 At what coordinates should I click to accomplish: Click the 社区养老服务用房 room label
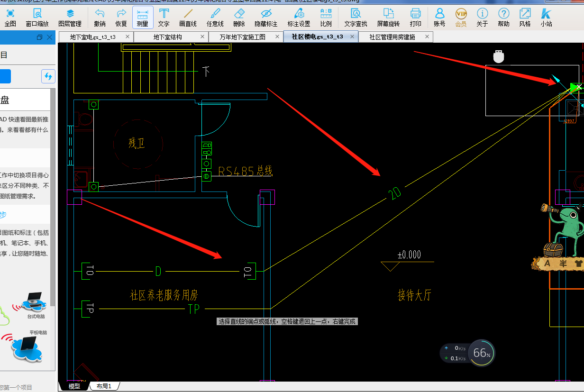coord(164,295)
